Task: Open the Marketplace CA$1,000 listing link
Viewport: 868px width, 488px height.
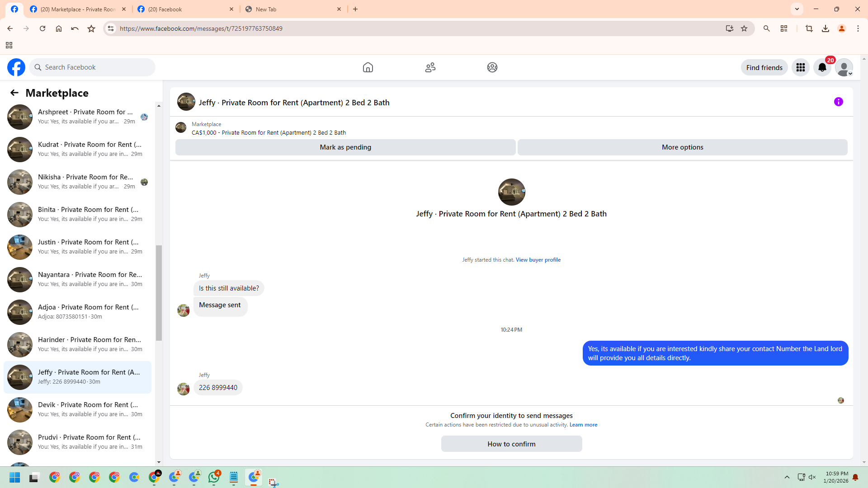Action: [269, 133]
